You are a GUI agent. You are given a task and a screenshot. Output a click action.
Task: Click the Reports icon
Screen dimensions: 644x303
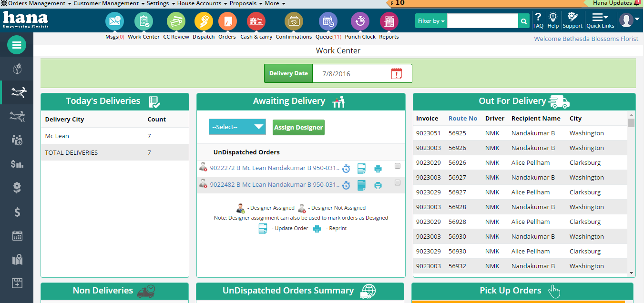pos(388,21)
